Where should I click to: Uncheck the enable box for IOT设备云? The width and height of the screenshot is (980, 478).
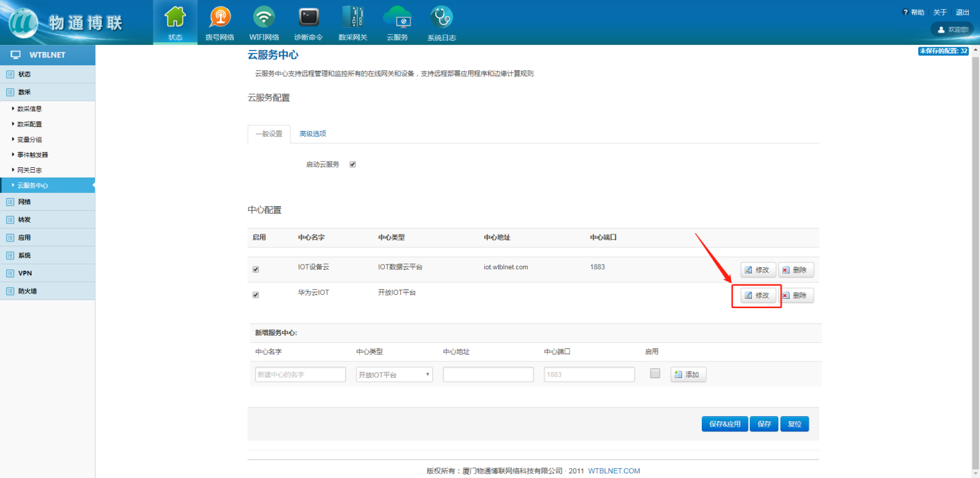coord(256,269)
